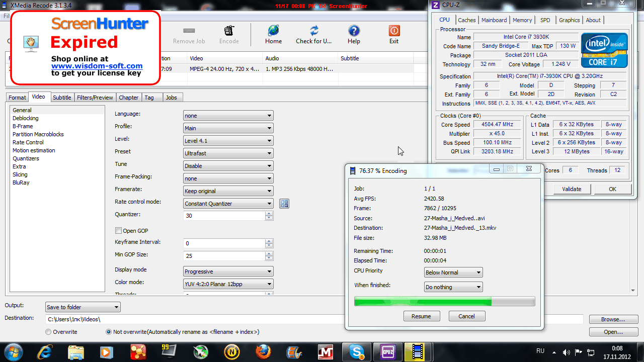The height and width of the screenshot is (362, 644).
Task: Open the CPU Priority dropdown
Action: pyautogui.click(x=453, y=273)
